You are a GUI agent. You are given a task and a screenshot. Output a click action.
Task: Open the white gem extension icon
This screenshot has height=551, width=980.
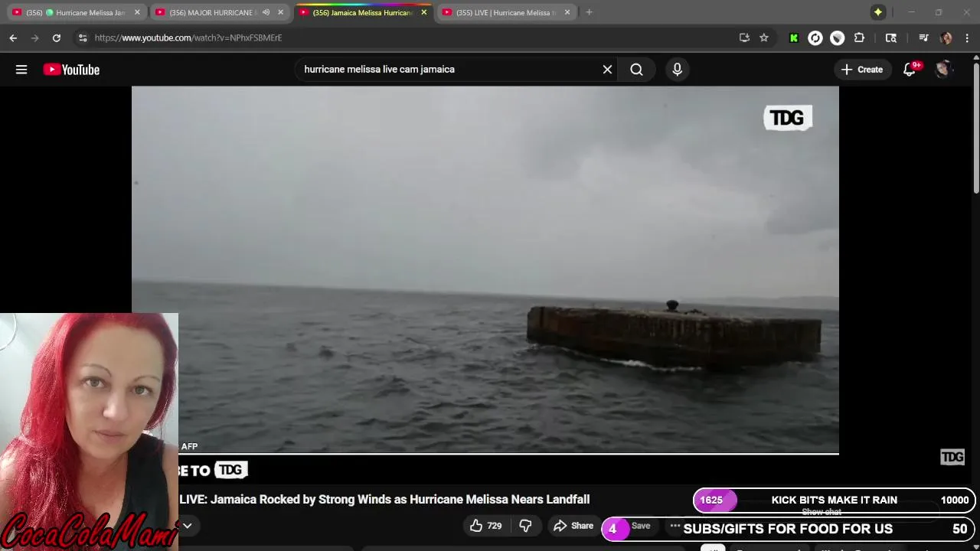(x=837, y=37)
